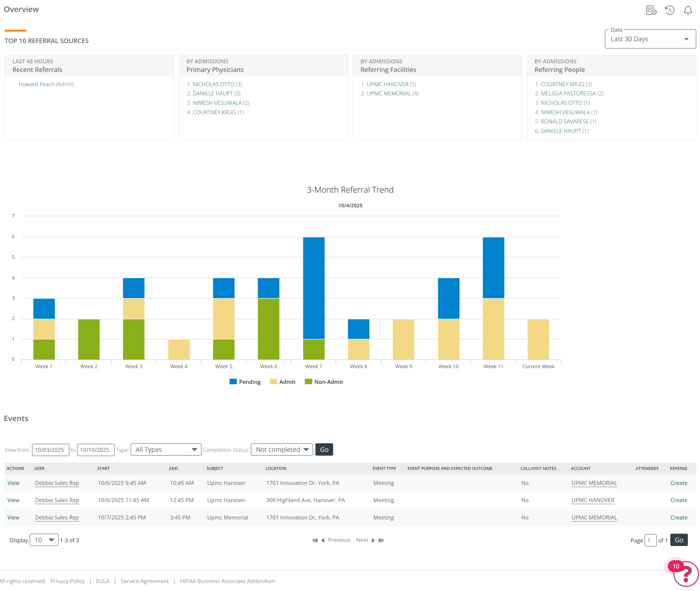Expand the Date Last 30 Days dropdown
This screenshot has height=591, width=700.
(650, 39)
